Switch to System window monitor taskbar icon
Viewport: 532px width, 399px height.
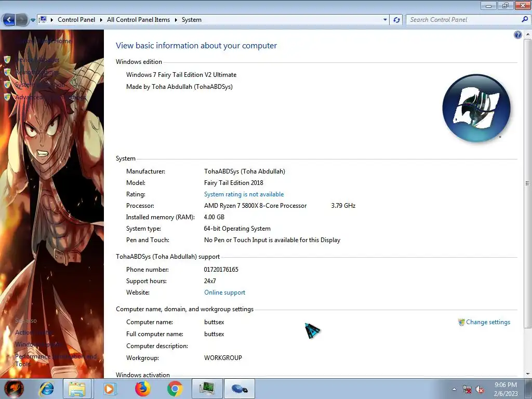click(x=207, y=389)
